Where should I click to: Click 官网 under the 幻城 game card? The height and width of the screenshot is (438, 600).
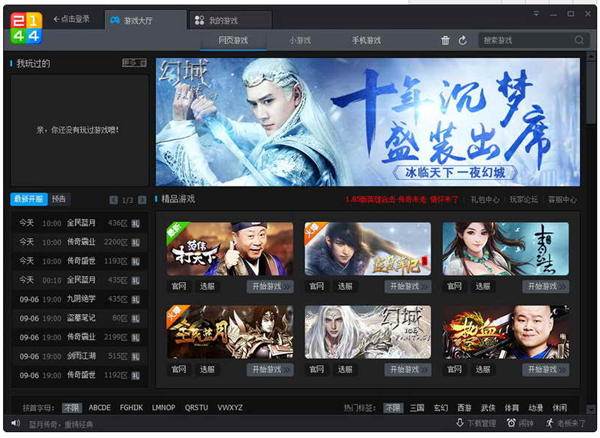tap(316, 370)
